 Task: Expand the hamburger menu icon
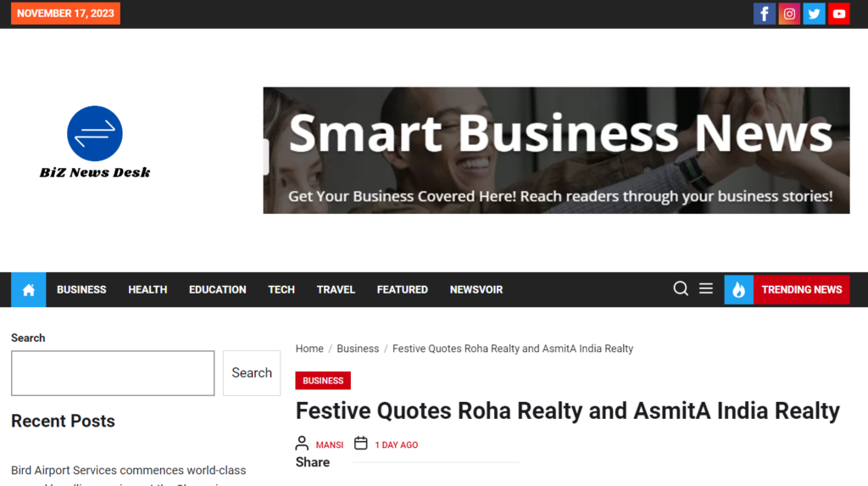tap(705, 289)
